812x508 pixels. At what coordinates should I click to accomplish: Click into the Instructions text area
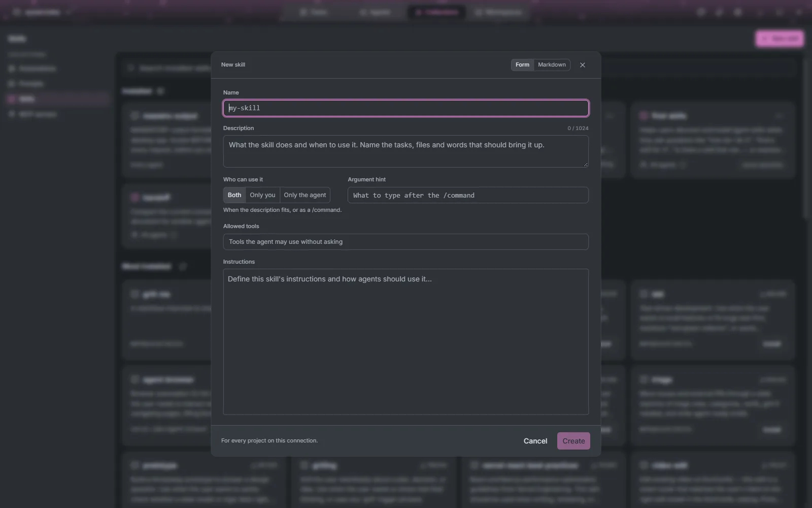click(406, 342)
